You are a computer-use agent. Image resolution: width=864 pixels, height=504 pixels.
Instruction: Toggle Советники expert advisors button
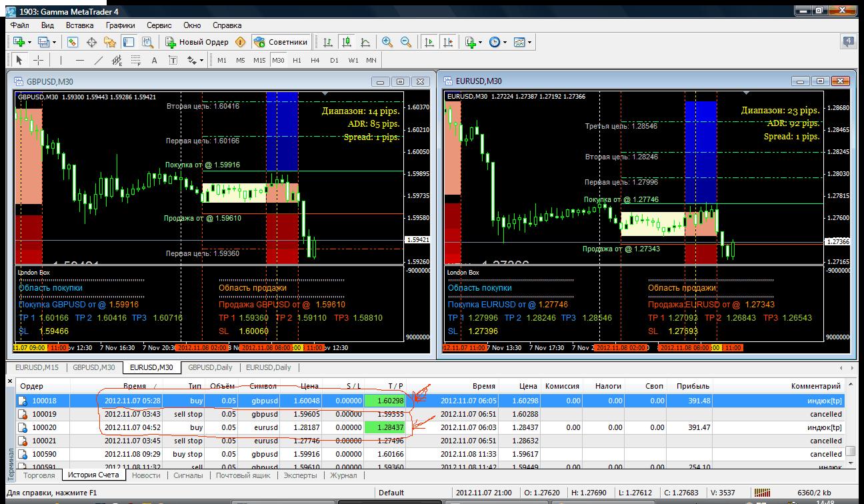[x=281, y=42]
